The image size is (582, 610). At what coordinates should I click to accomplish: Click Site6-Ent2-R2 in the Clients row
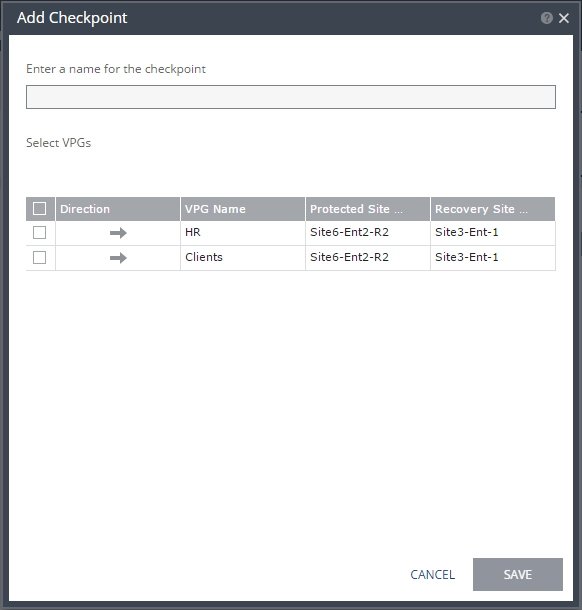349,257
